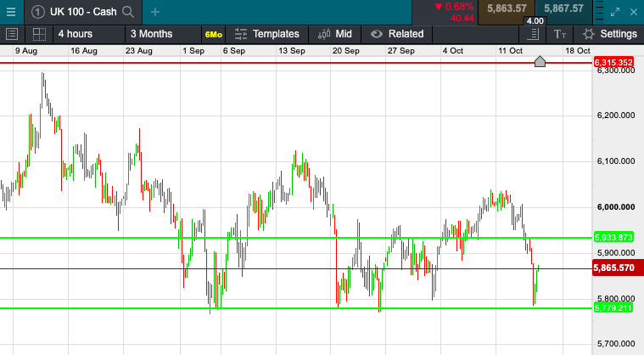Grab the drag handle beside buy price

click(599, 12)
